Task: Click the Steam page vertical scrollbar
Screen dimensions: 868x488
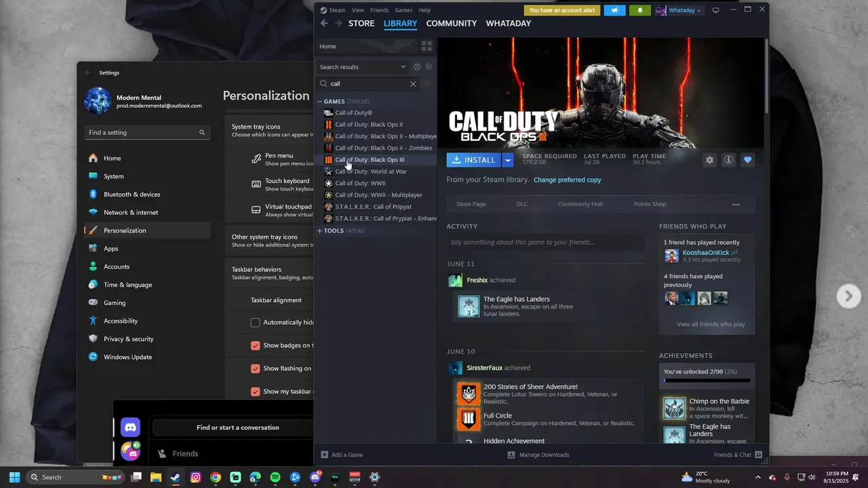Action: tap(767, 76)
